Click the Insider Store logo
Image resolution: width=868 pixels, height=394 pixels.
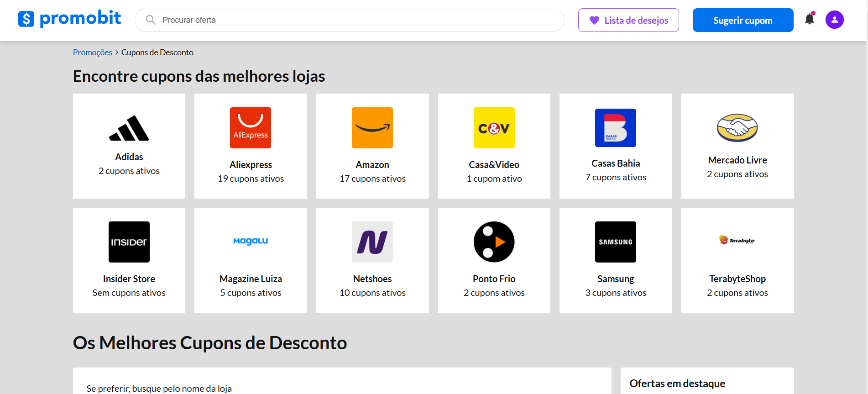click(x=129, y=242)
